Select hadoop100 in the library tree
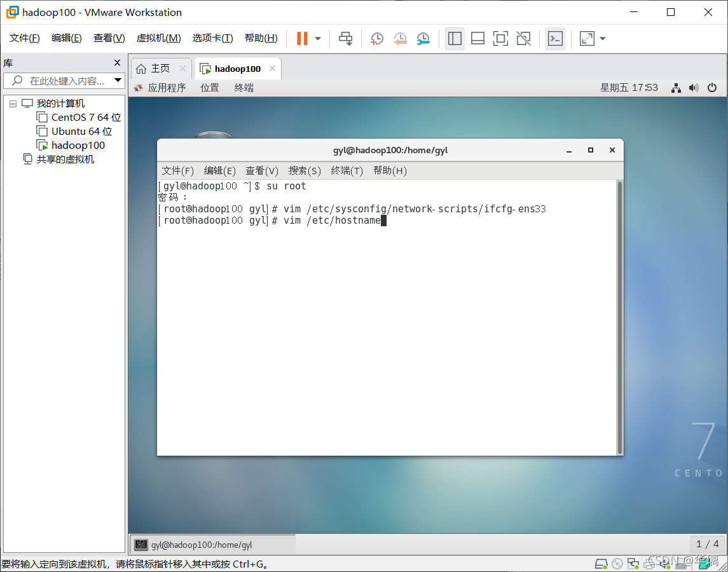The width and height of the screenshot is (728, 572). coord(71,146)
